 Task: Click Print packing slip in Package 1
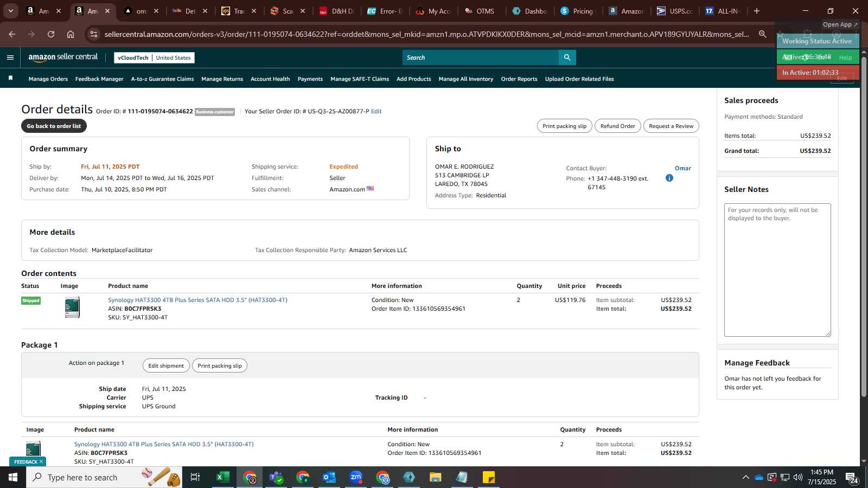220,365
